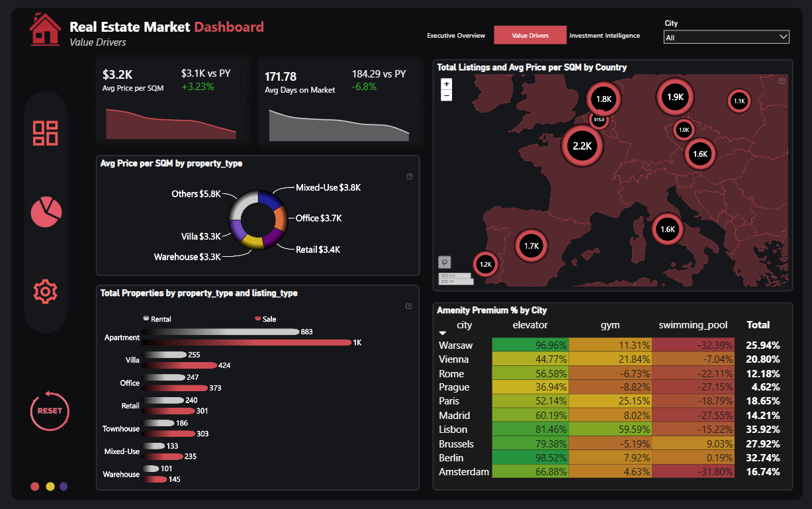The image size is (812, 509).
Task: Click the Total column header
Action: tap(758, 325)
